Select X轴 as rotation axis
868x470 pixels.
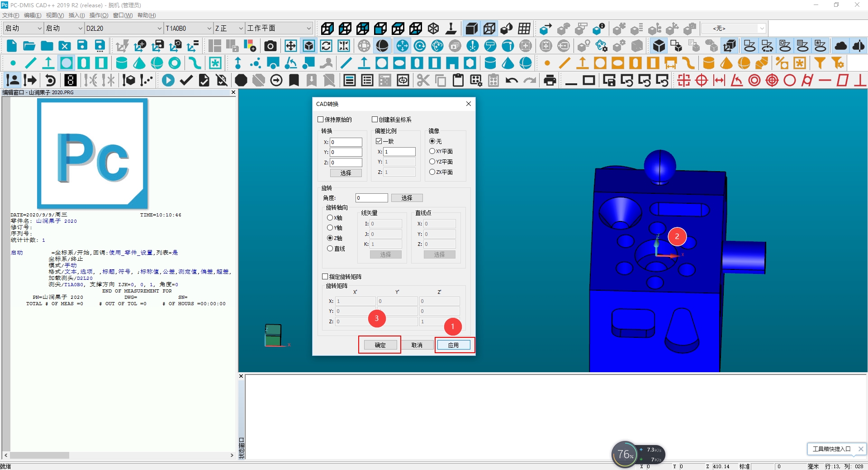(330, 218)
